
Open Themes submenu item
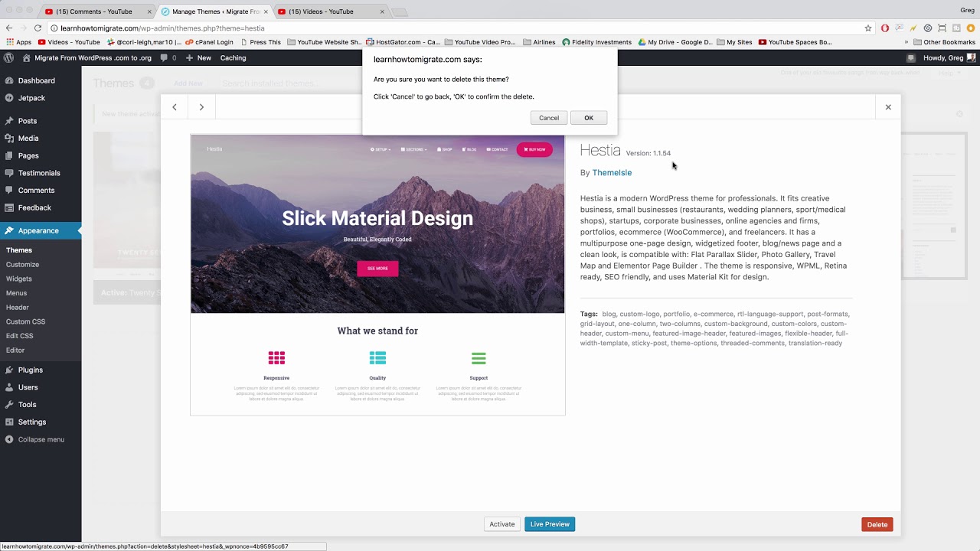[19, 250]
